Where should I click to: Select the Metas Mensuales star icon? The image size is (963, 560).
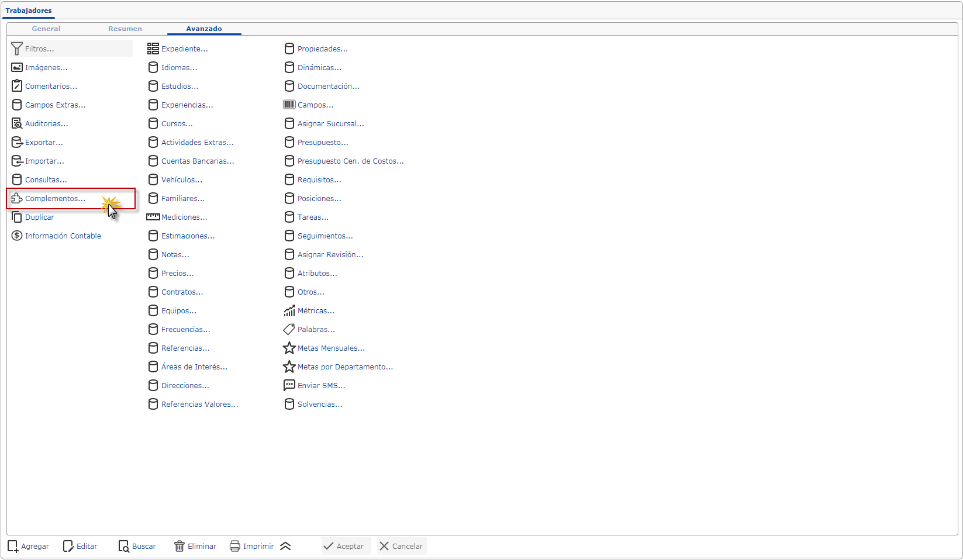289,348
